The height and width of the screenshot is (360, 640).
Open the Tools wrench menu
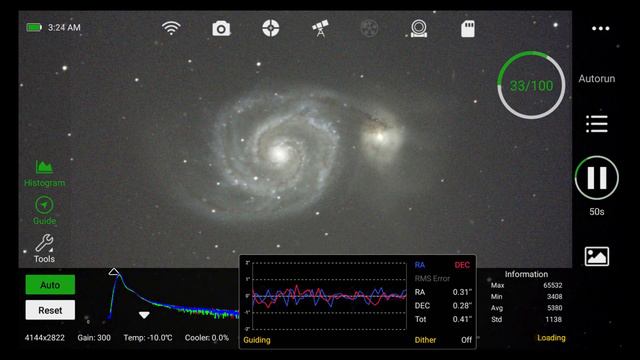44,249
